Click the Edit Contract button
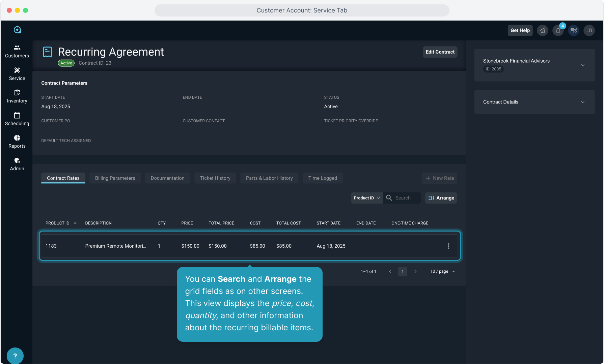 coord(440,52)
